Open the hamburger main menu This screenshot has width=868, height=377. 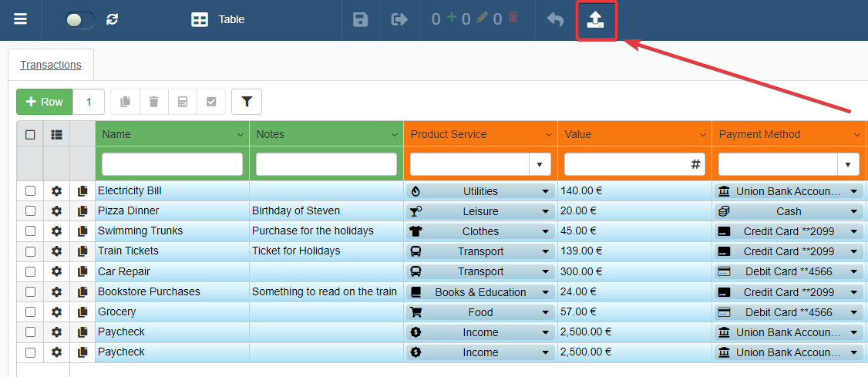pos(21,19)
